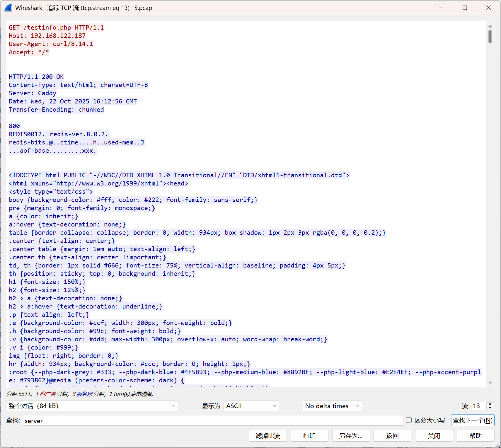The image size is (501, 448).
Task: Toggle the 区分大小写 case-sensitive checkbox
Action: pos(409,420)
